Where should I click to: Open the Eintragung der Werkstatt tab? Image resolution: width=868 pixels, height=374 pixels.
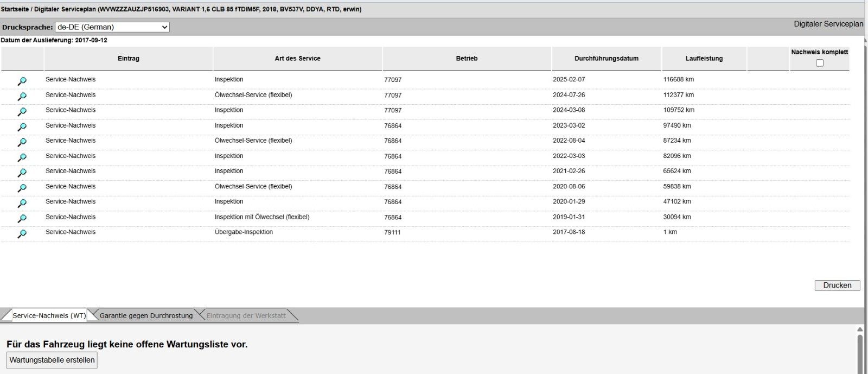246,315
